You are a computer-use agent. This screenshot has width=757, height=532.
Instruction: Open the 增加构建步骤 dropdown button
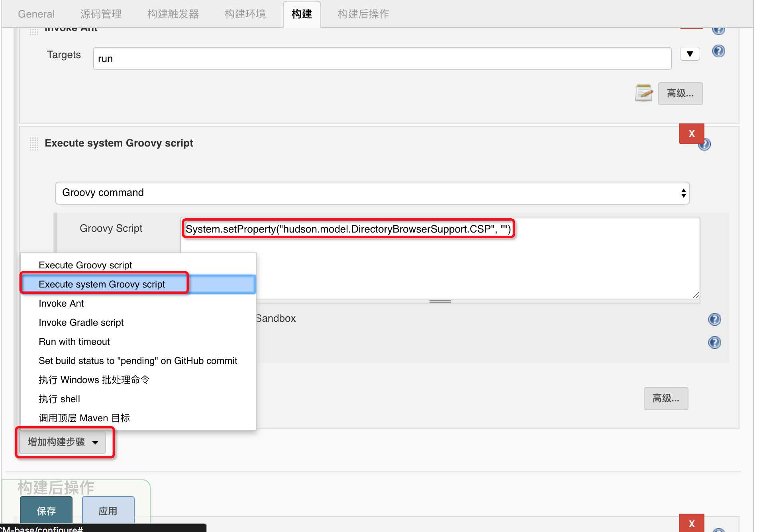(63, 442)
